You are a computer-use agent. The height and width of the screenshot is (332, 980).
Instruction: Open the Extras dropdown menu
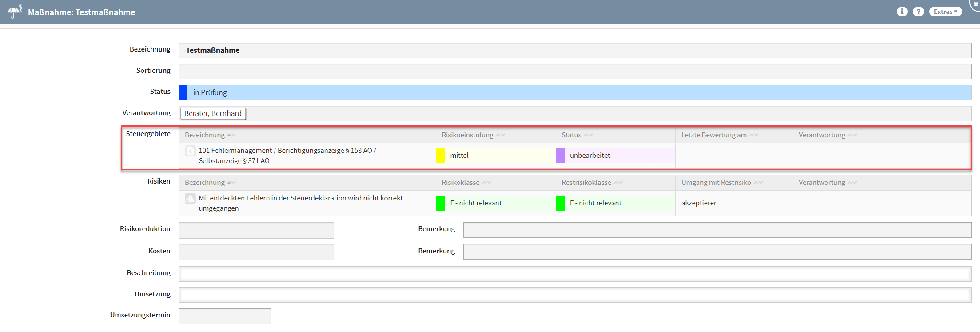945,12
